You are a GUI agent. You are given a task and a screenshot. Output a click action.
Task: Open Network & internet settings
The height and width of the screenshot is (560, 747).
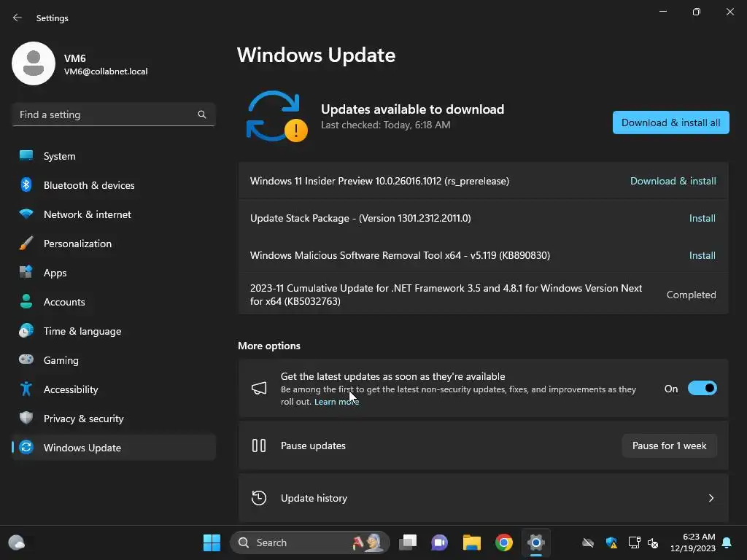pos(114,214)
